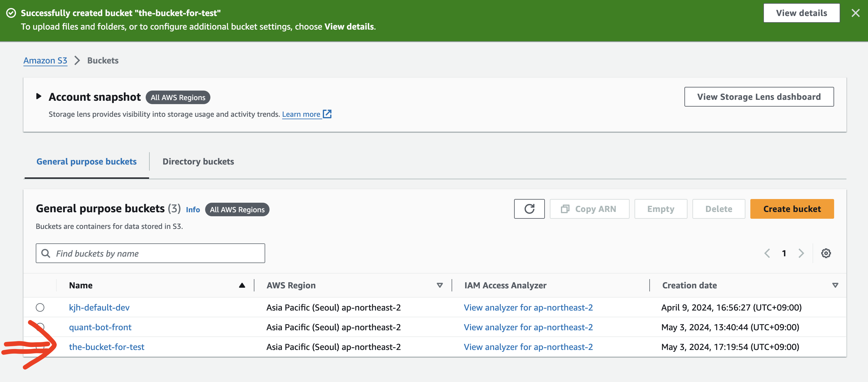Go to next page chevron
The image size is (868, 382).
(801, 253)
